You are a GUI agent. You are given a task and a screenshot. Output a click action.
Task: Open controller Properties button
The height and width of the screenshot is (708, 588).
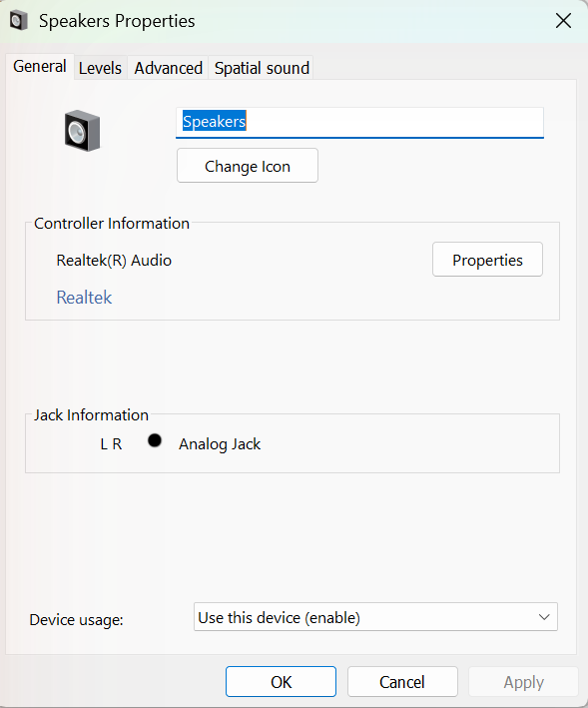click(x=487, y=260)
